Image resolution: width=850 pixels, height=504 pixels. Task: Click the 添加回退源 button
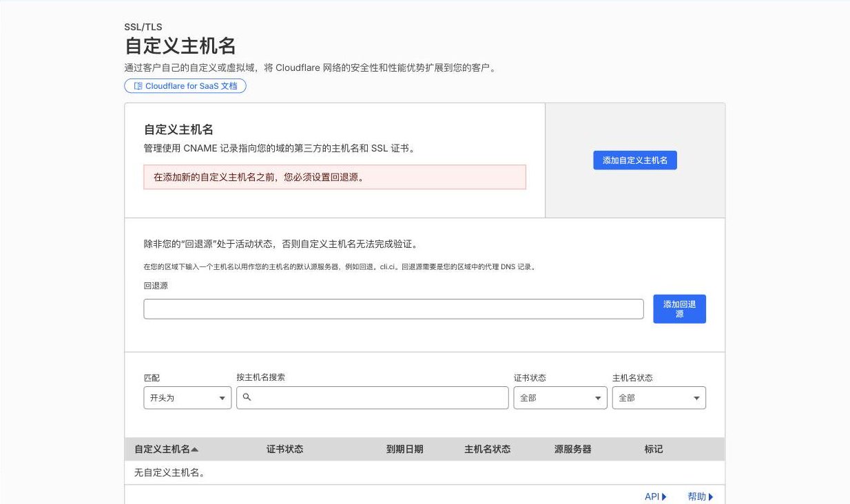point(679,309)
